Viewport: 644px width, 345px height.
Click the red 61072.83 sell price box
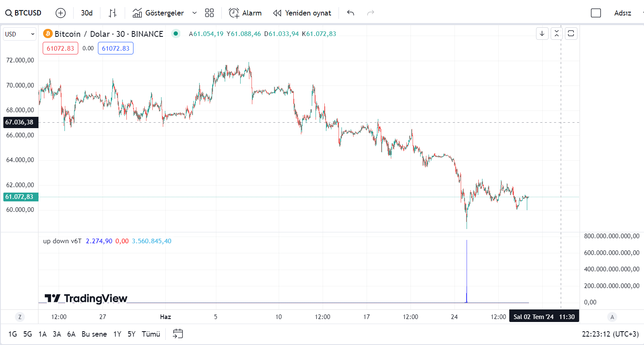click(x=60, y=48)
